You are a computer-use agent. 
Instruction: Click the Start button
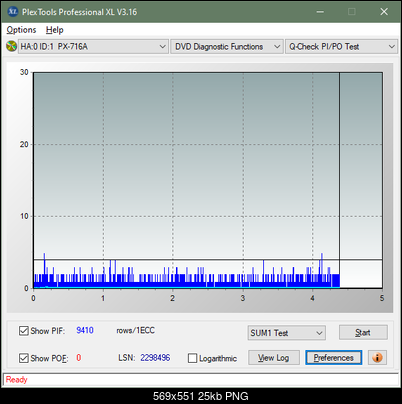click(x=363, y=332)
